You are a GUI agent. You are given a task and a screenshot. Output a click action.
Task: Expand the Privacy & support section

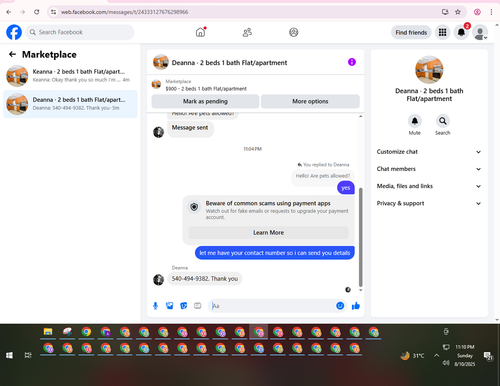coord(429,203)
